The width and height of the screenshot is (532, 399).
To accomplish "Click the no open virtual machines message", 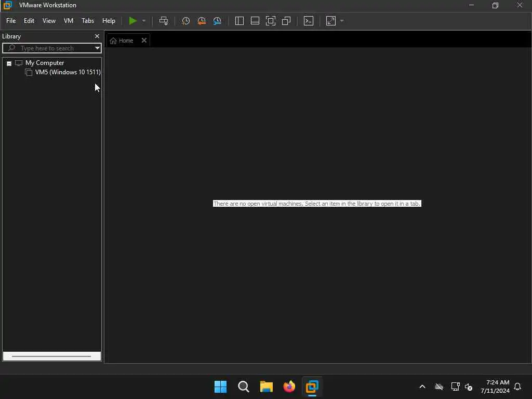I will (317, 204).
